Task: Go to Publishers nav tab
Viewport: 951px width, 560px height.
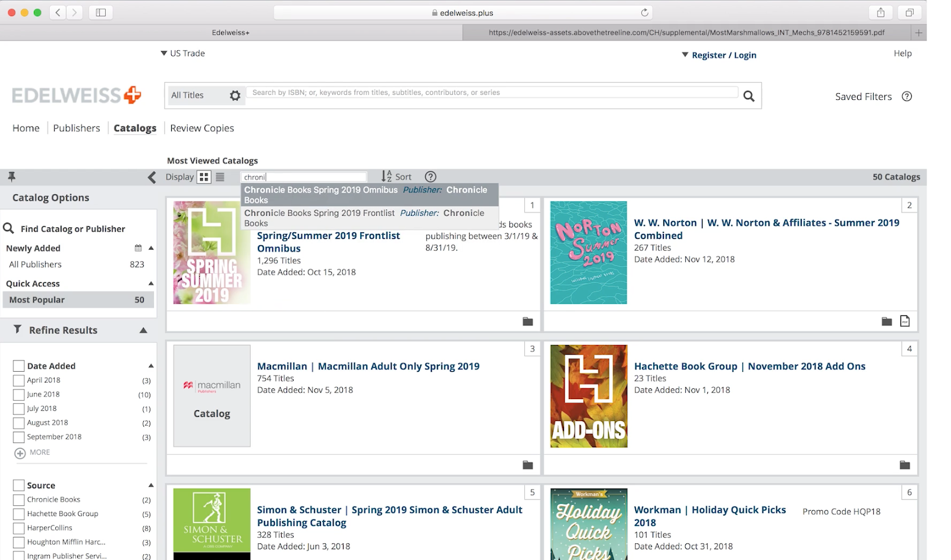Action: (x=77, y=128)
